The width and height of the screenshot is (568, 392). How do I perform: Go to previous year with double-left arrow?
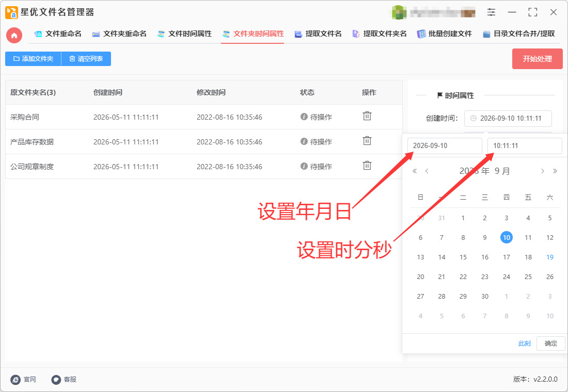415,171
